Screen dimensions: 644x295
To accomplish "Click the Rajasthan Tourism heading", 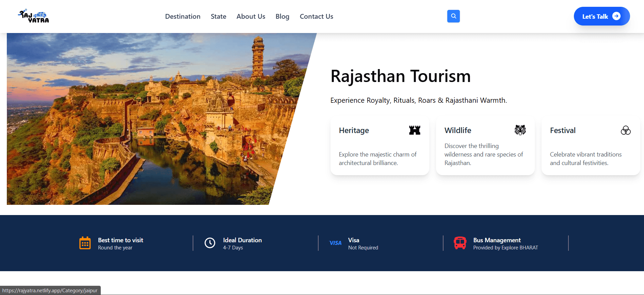I will click(x=400, y=76).
